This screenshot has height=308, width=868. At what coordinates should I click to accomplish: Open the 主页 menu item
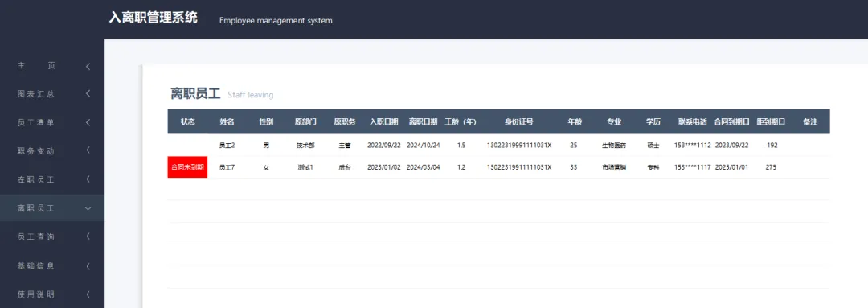(x=36, y=66)
